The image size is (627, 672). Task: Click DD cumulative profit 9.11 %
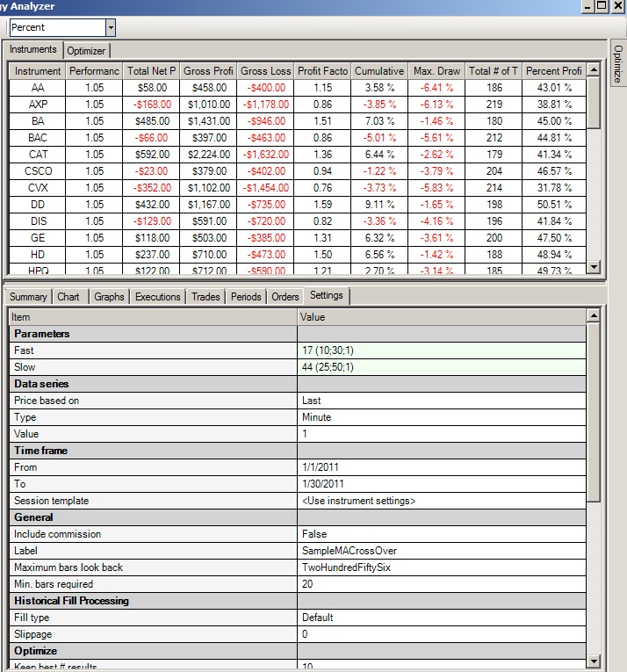[x=379, y=205]
